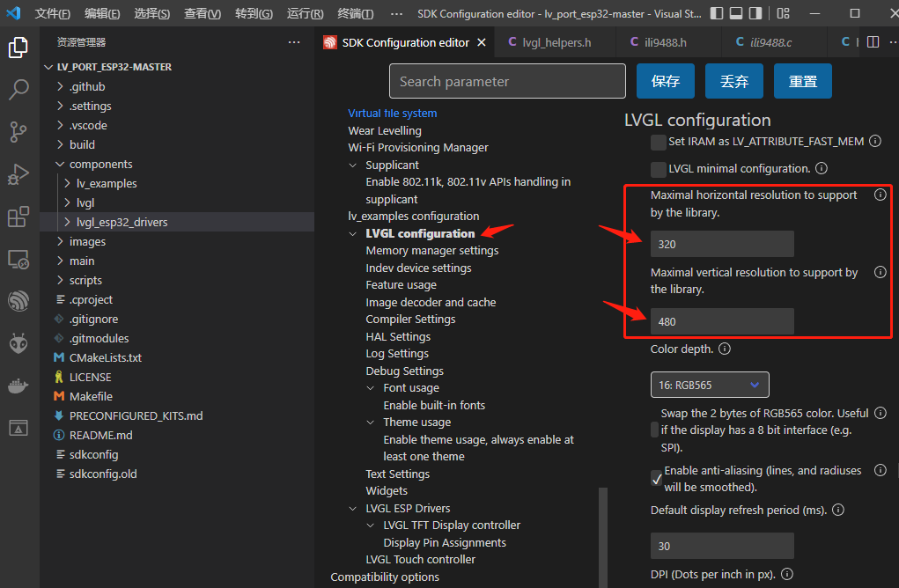The image size is (899, 588).
Task: Show info for LVGL minimal configuration
Action: 822,168
